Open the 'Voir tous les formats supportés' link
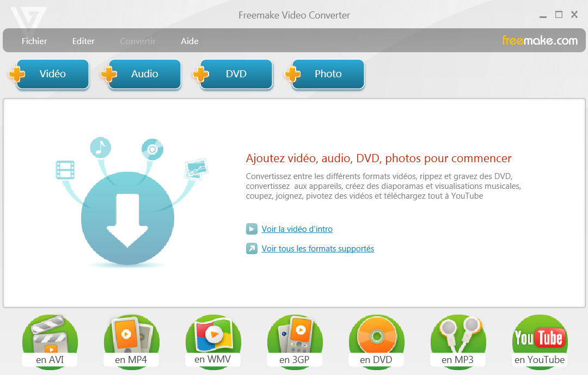 pos(317,249)
